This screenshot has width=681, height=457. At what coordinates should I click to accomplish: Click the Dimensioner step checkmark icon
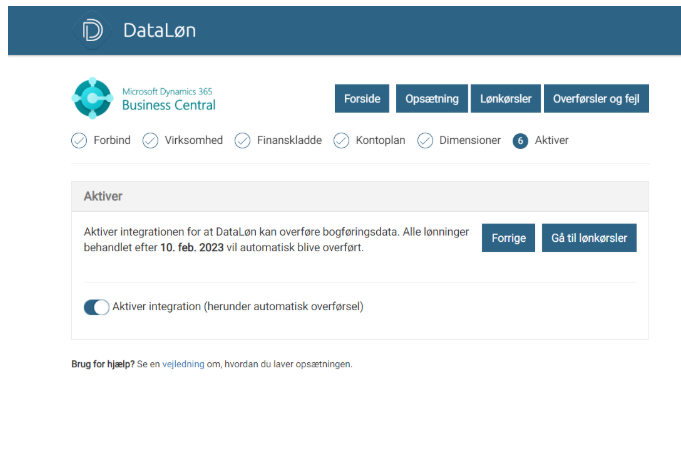coord(425,140)
